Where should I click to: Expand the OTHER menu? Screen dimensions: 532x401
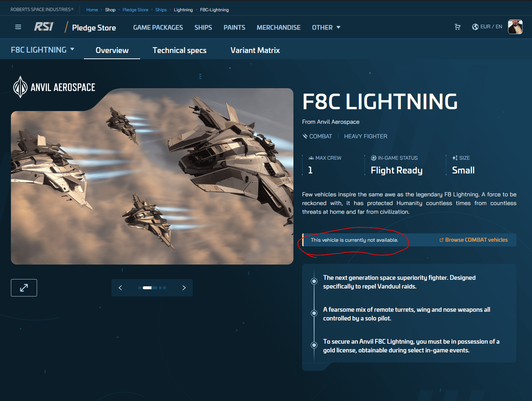click(x=326, y=27)
